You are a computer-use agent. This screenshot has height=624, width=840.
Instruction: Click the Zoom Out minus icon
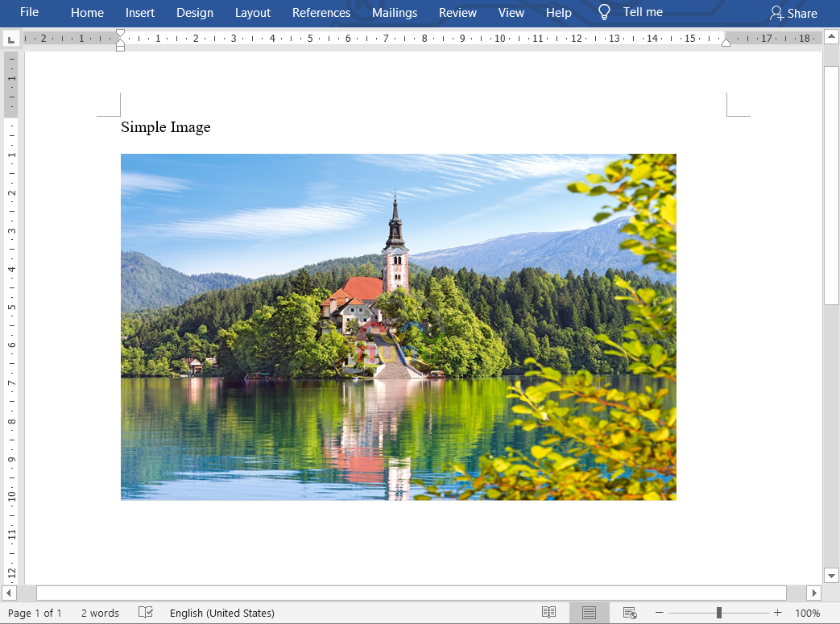pyautogui.click(x=659, y=612)
